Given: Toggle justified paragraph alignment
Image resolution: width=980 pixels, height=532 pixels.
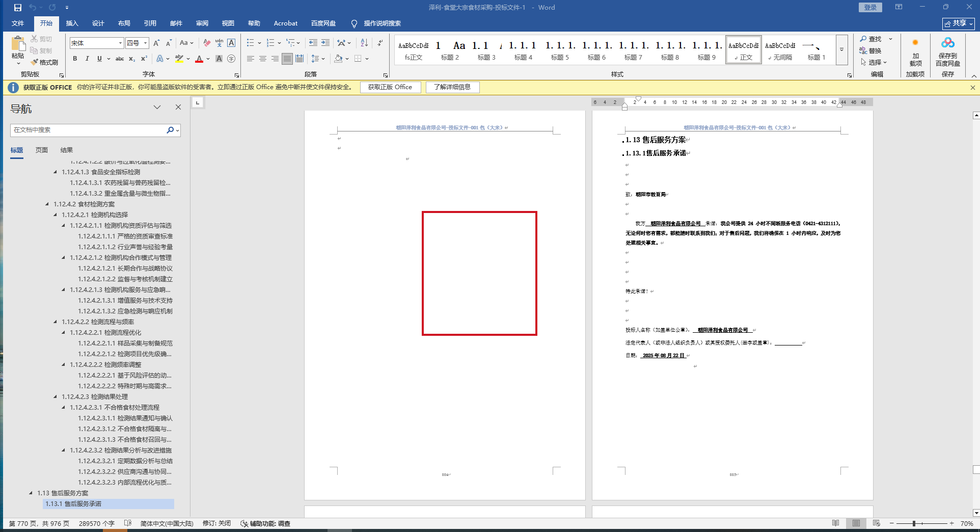Looking at the screenshot, I should pos(287,59).
